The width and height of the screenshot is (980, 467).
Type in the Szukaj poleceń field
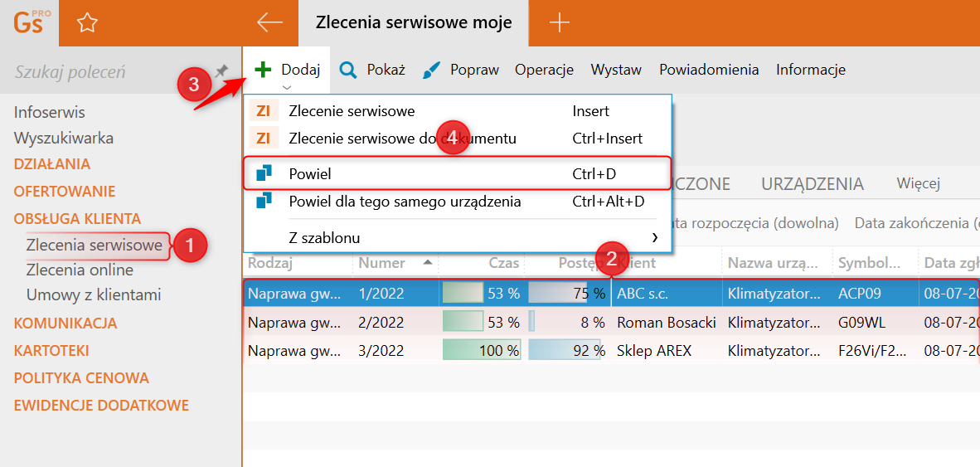pos(99,72)
